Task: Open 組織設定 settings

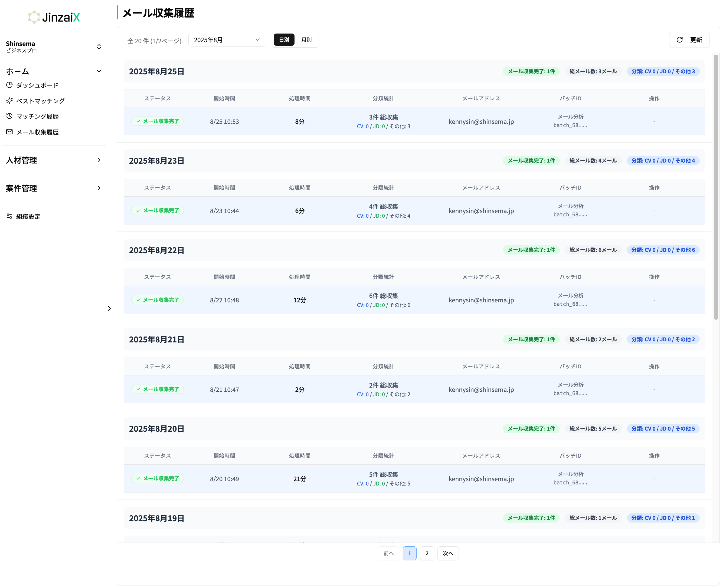Action: (x=28, y=216)
